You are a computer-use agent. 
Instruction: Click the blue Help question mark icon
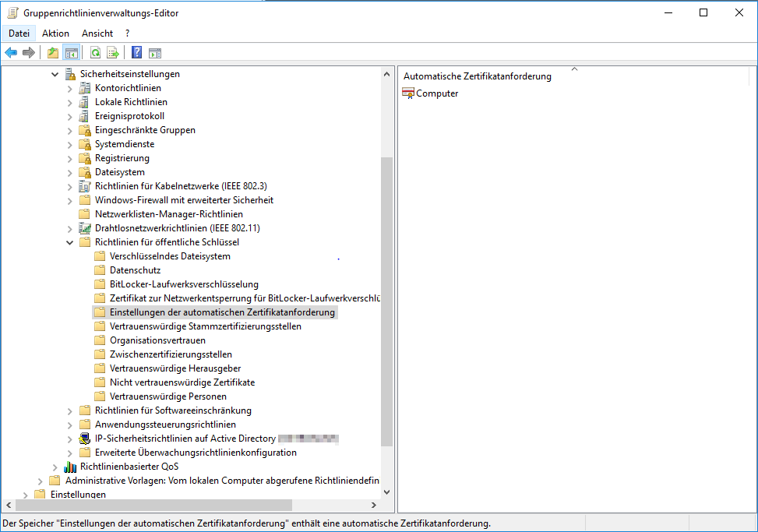(x=137, y=53)
